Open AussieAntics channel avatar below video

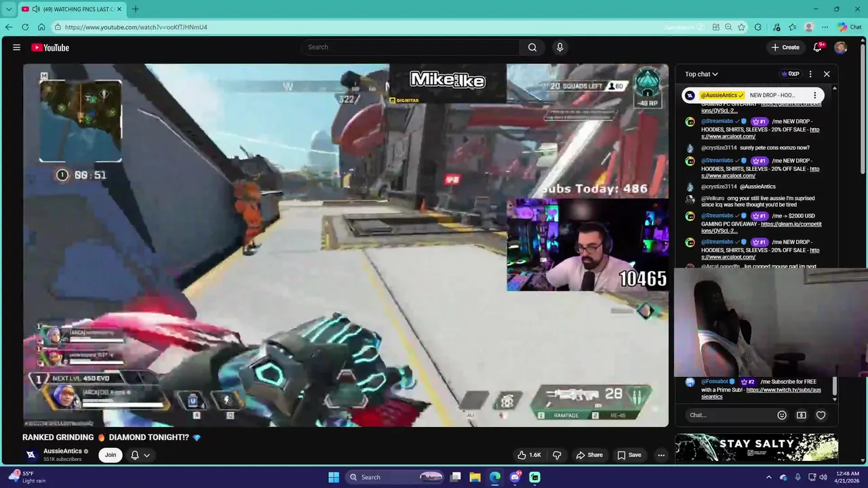pos(31,455)
